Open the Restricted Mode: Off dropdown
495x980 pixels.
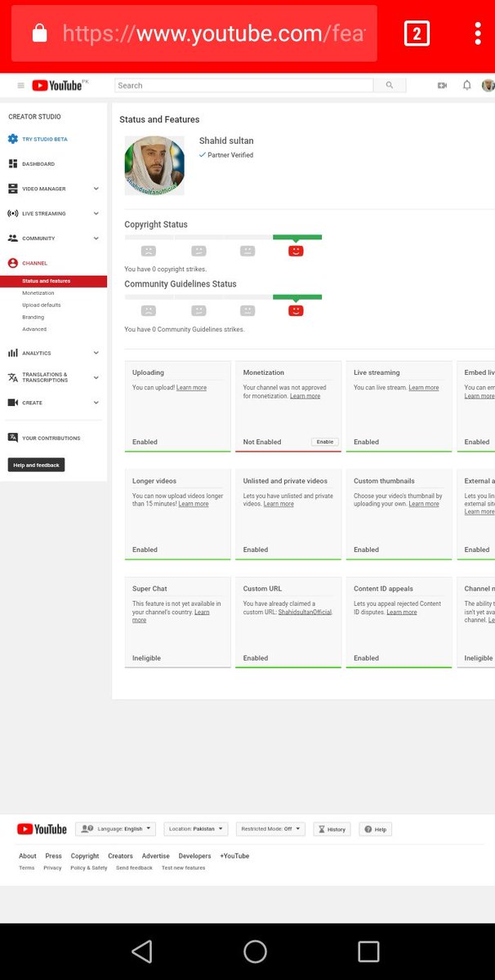[270, 829]
